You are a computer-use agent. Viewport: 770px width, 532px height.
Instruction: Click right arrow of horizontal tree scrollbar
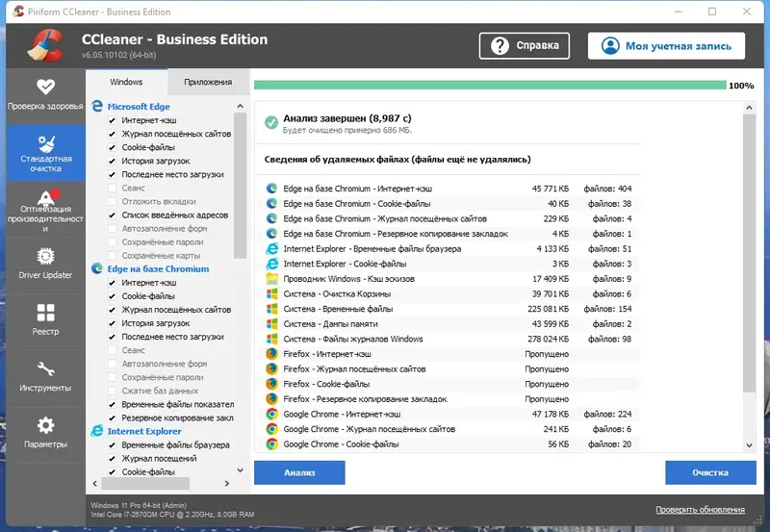[227, 483]
